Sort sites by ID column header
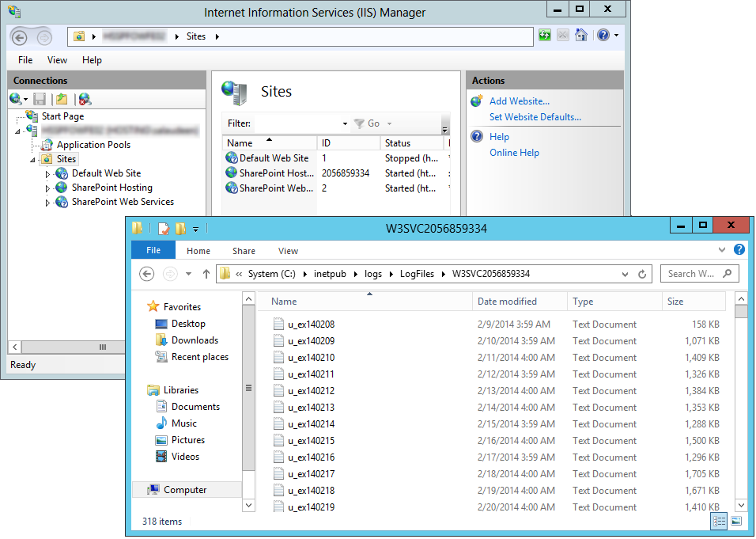This screenshot has height=539, width=756. coord(349,142)
